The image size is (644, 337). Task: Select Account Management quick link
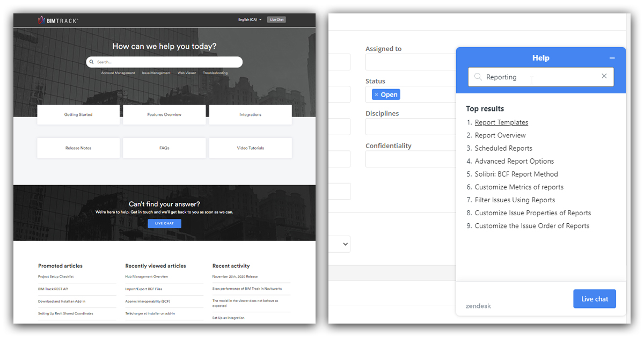tap(118, 73)
